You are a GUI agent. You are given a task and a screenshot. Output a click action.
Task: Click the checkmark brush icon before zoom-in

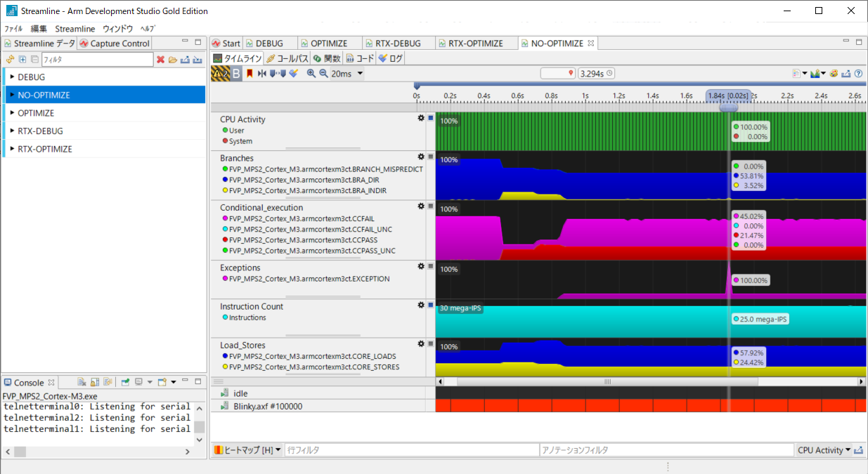click(294, 74)
